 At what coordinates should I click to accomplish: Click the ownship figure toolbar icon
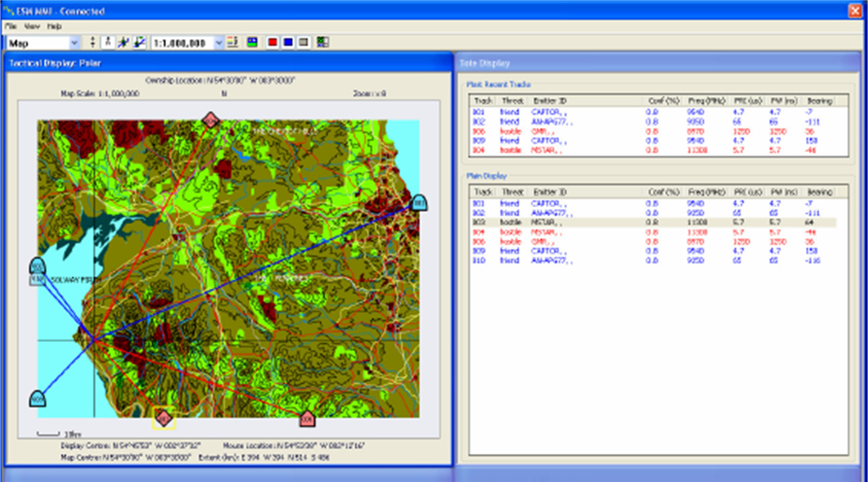(108, 43)
